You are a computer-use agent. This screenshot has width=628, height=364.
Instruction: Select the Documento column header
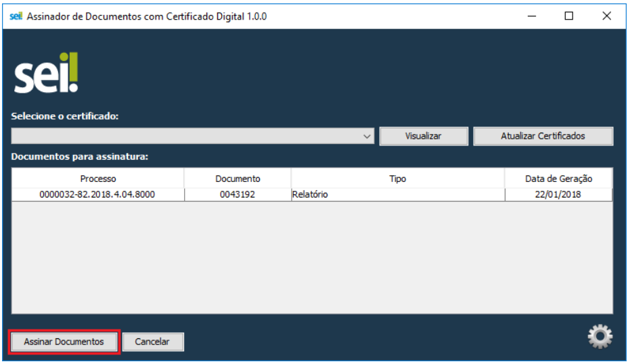[x=238, y=179]
